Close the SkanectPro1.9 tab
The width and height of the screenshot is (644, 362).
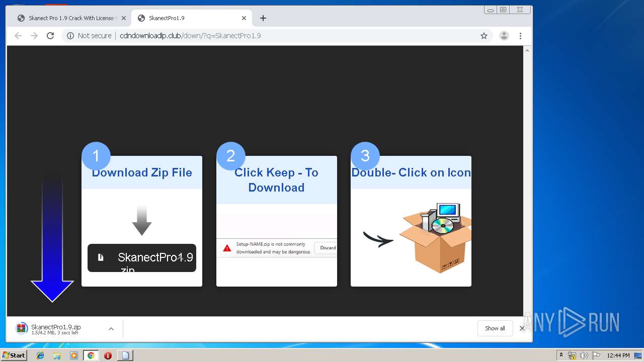point(244,18)
